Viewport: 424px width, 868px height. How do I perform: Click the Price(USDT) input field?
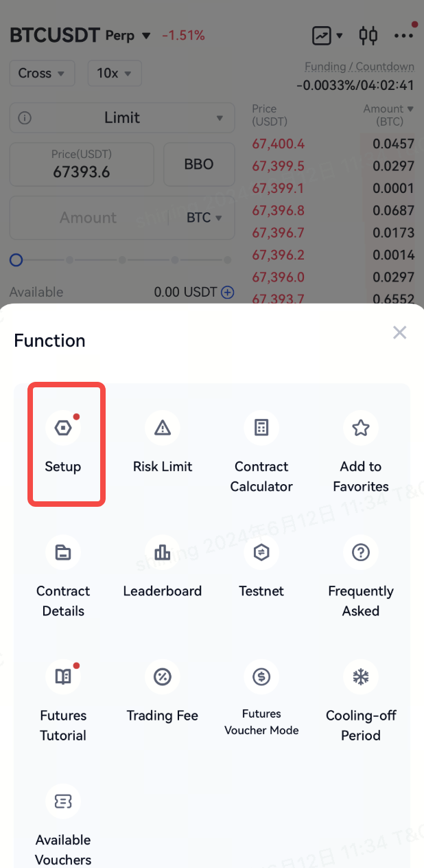tap(82, 165)
